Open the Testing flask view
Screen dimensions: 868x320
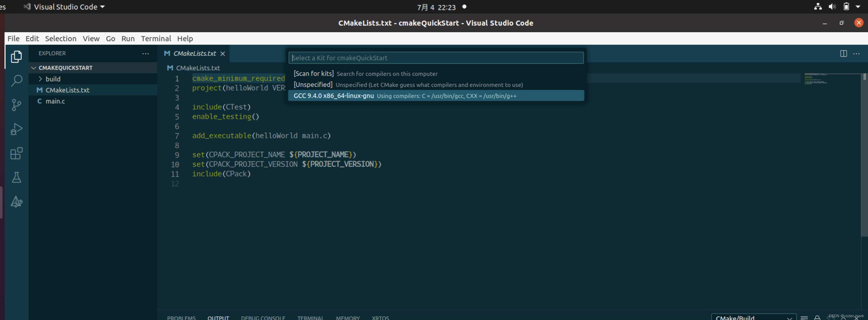16,178
